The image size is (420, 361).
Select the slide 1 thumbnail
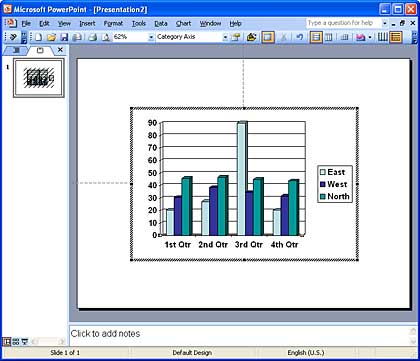point(39,78)
